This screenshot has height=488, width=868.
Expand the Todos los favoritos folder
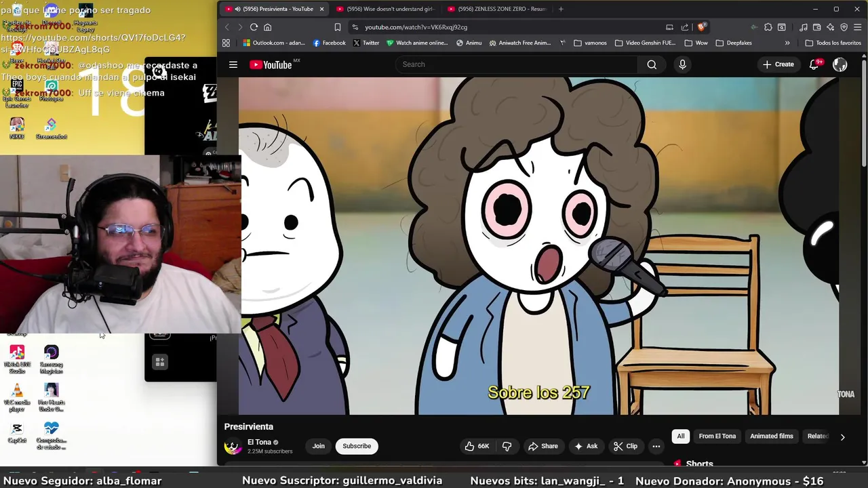coord(833,43)
